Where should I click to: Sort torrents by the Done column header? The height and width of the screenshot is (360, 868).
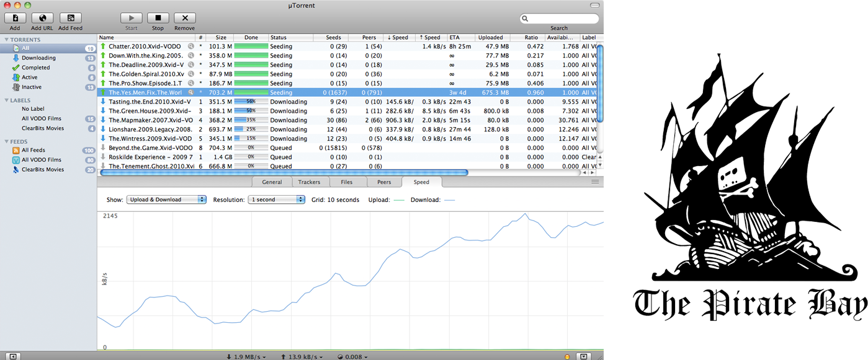(251, 38)
